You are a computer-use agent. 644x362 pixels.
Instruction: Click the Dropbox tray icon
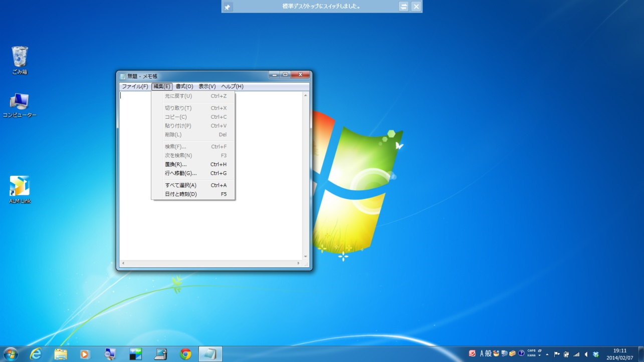(x=596, y=354)
